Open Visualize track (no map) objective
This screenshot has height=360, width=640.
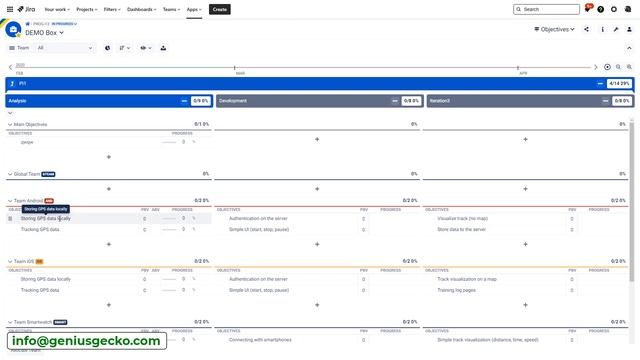(462, 219)
